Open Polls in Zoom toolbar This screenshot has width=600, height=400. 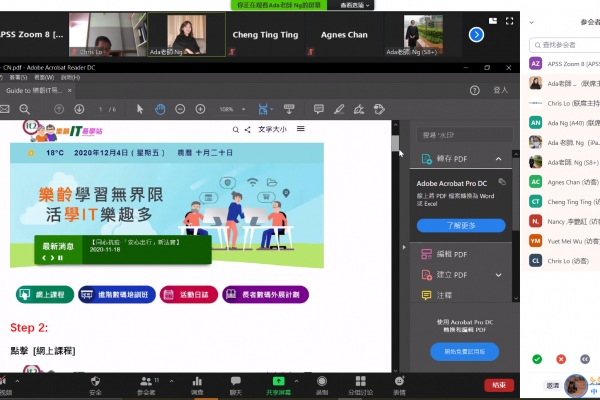(197, 385)
